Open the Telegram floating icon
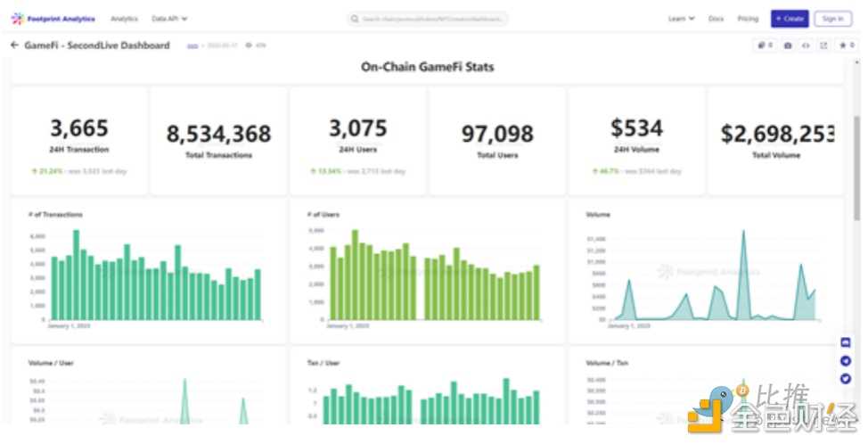 (846, 360)
